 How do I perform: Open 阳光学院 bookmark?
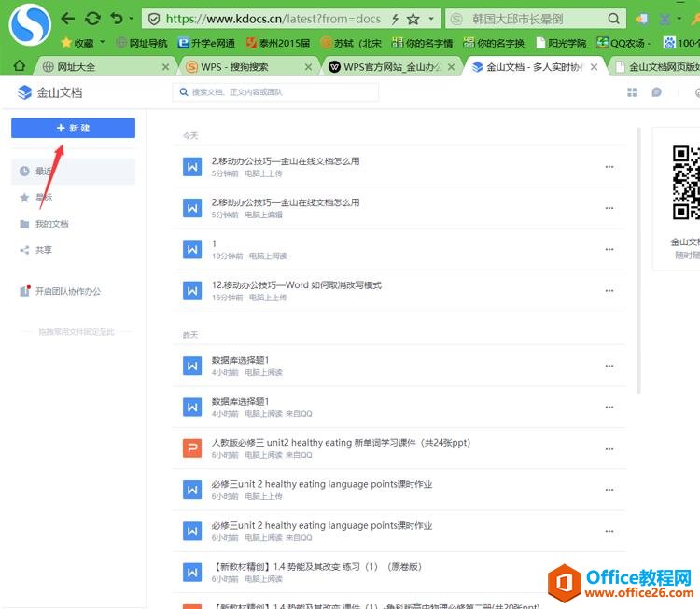(561, 43)
